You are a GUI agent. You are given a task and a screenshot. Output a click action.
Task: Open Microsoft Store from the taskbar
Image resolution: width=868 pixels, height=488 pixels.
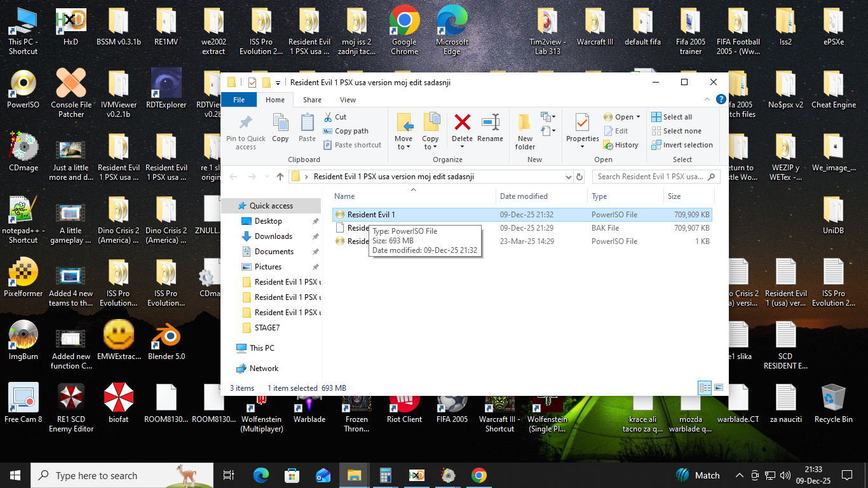pos(292,475)
